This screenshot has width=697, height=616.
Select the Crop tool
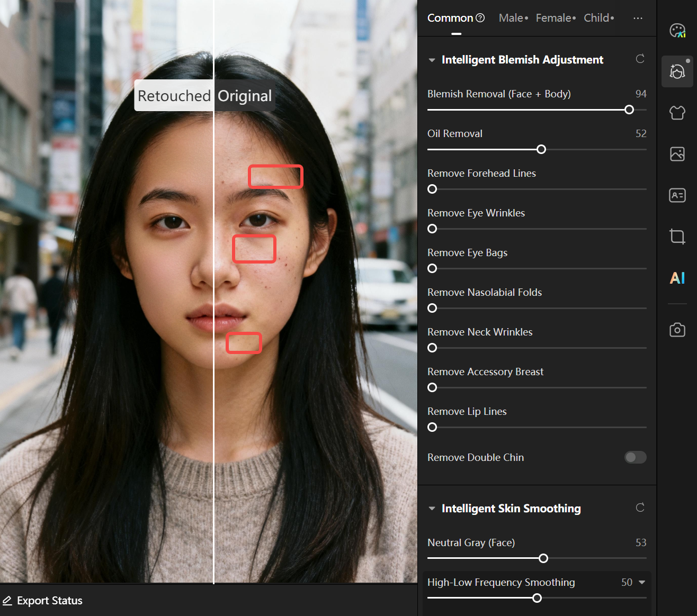[677, 236]
